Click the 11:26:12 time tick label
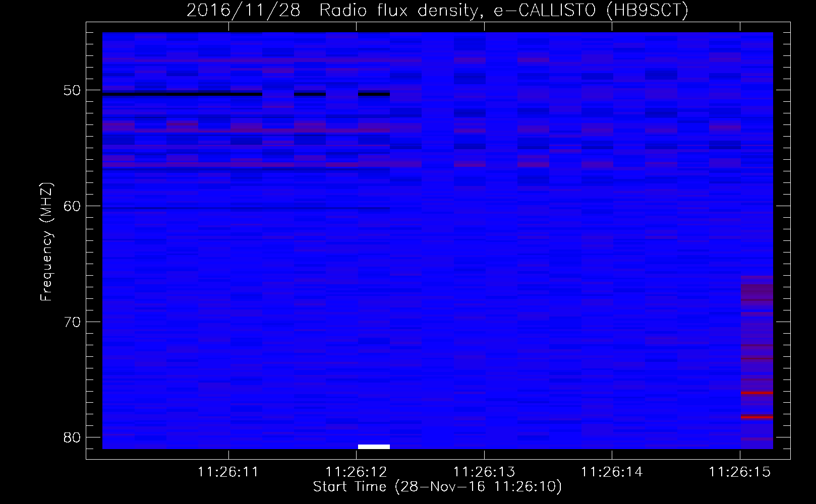Image resolution: width=816 pixels, height=504 pixels. tap(356, 472)
